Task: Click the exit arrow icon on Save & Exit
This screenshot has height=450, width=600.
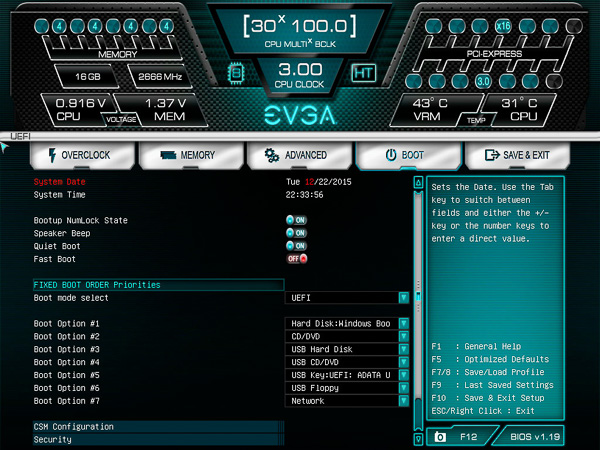Action: tap(492, 155)
